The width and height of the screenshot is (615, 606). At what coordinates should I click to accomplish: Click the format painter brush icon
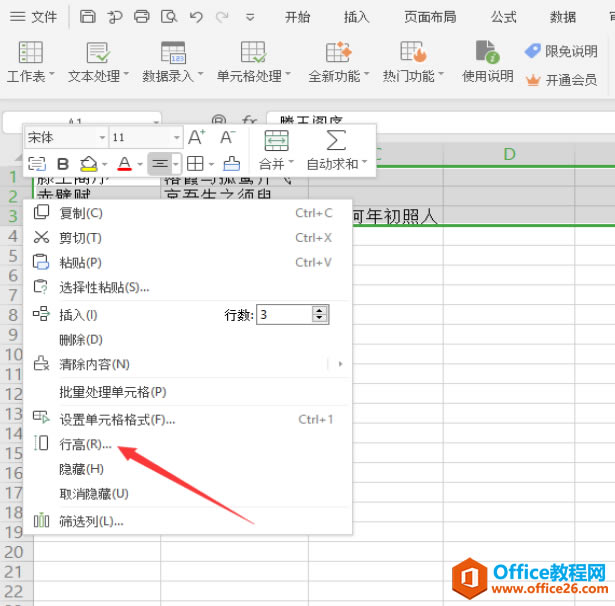231,164
